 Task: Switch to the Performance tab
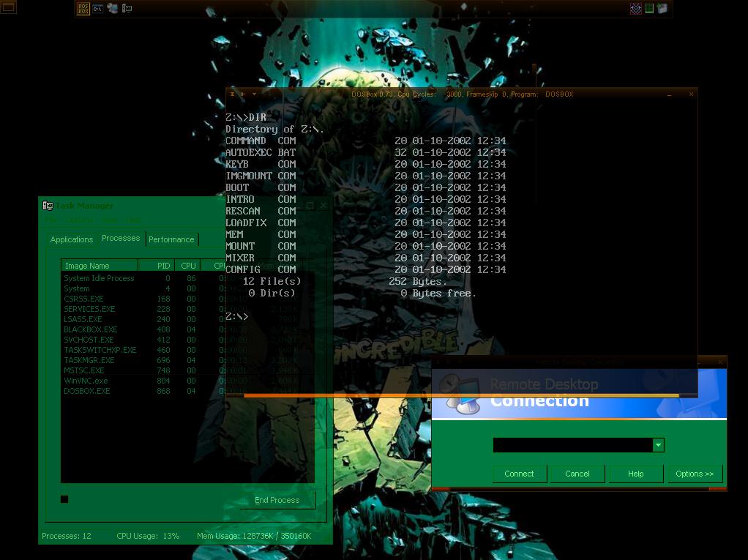click(x=171, y=239)
